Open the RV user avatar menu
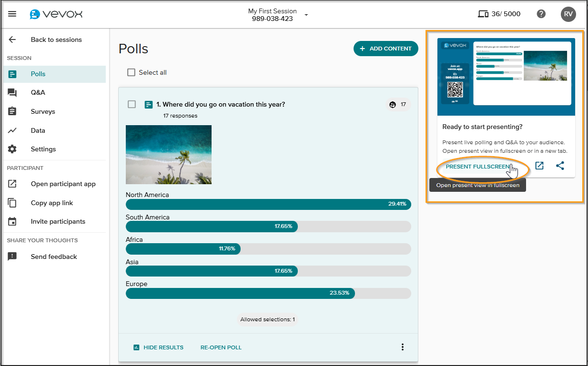 click(x=568, y=14)
